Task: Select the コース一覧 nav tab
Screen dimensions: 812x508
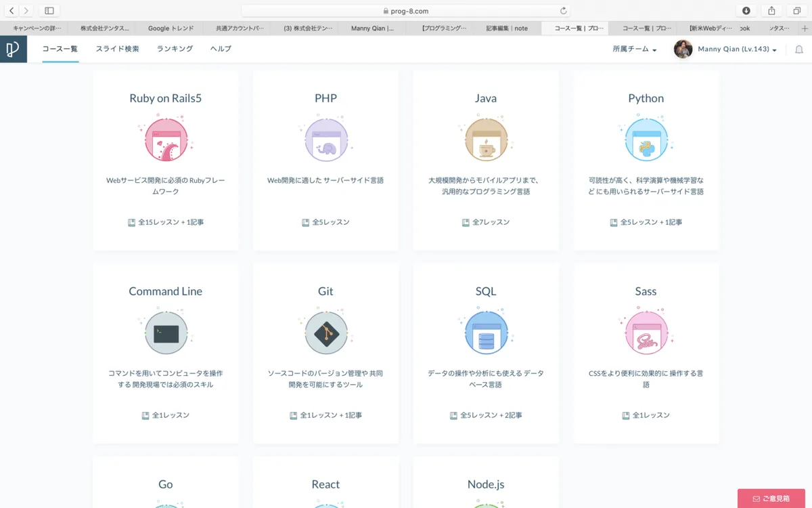Action: click(60, 49)
